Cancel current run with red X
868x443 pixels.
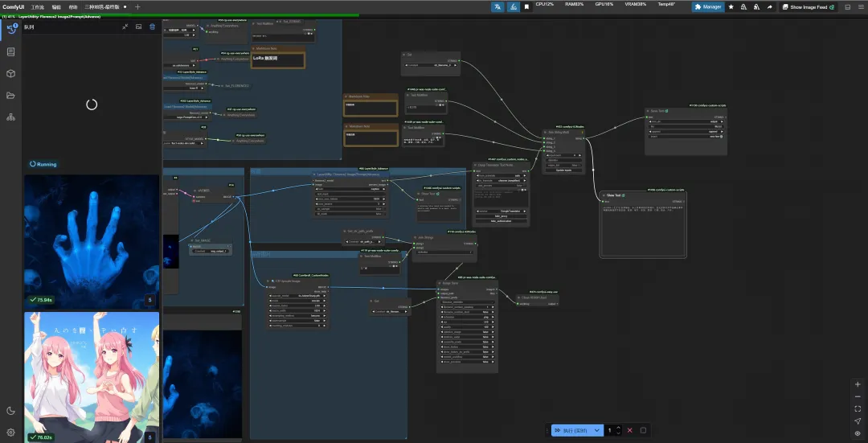pyautogui.click(x=630, y=430)
